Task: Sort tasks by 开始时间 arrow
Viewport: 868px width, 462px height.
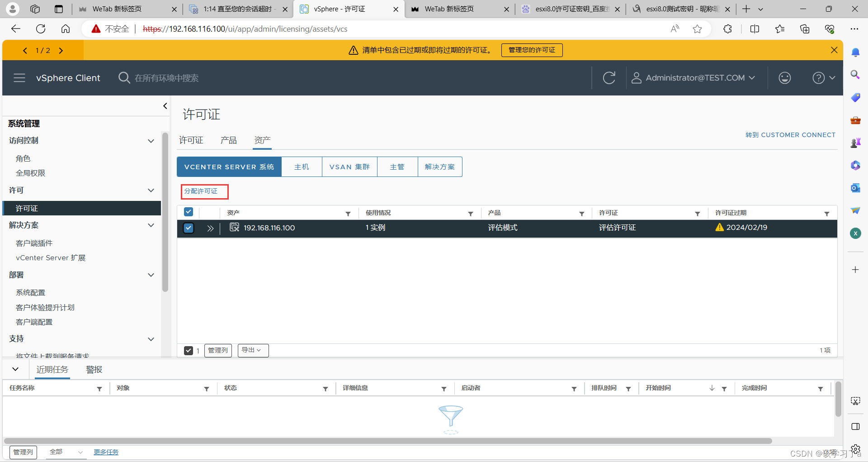Action: pyautogui.click(x=712, y=388)
